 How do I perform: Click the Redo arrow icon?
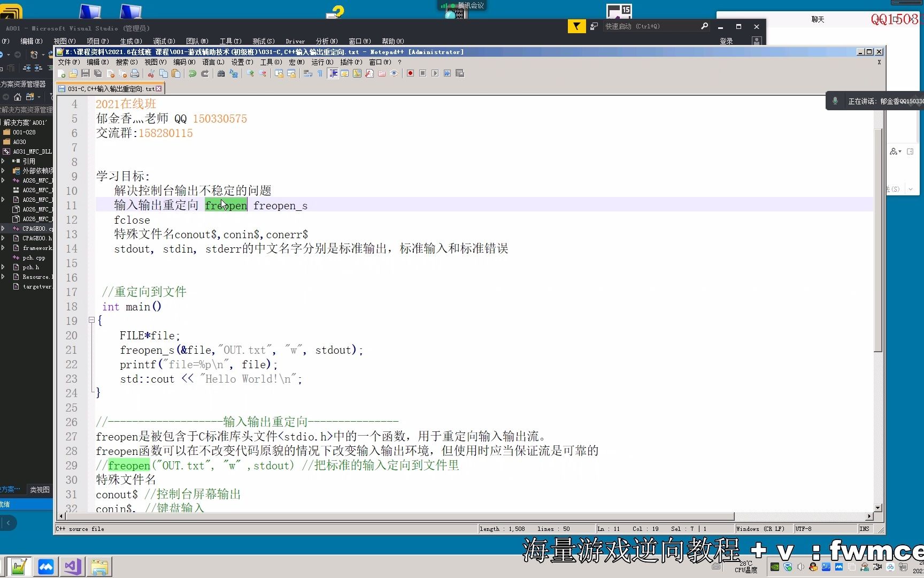click(204, 73)
